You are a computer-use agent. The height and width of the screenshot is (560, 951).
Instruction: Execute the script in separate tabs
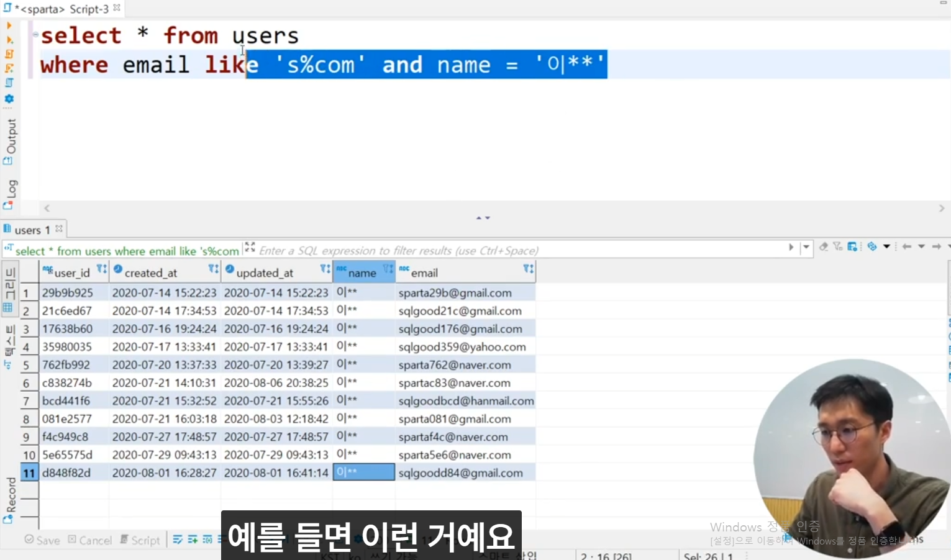[9, 68]
